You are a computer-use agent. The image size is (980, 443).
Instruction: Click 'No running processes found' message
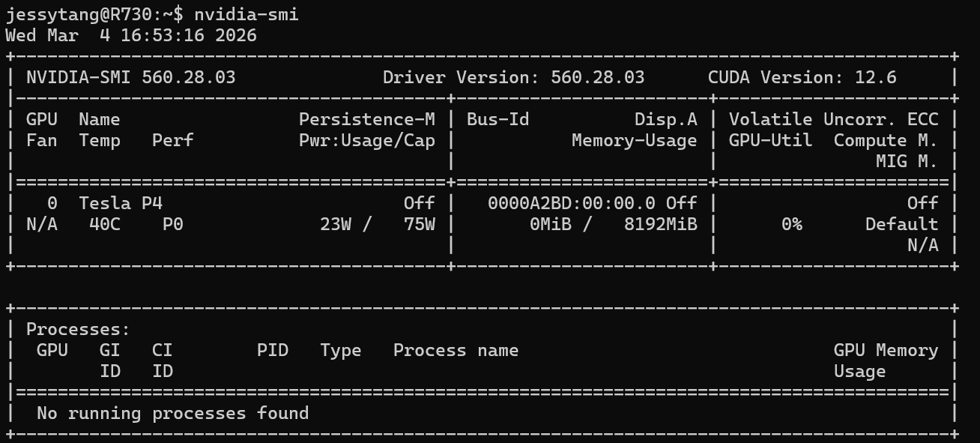click(173, 413)
